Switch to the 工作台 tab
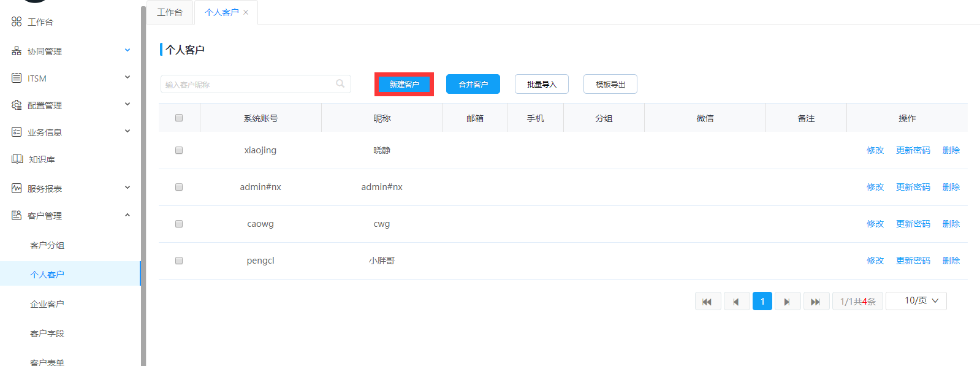The width and height of the screenshot is (980, 366). coord(170,12)
